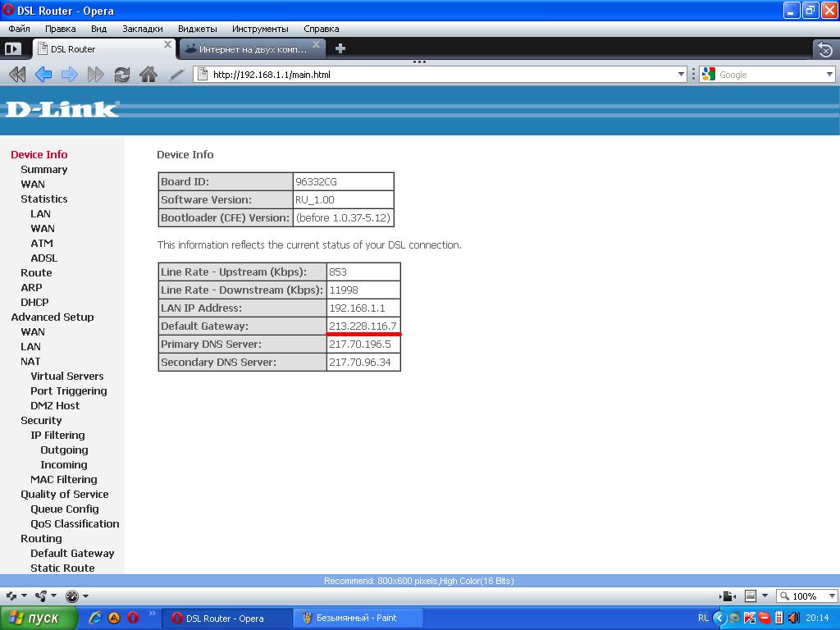This screenshot has width=840, height=630.
Task: Open Opera Unite status bar icon
Action: (41, 596)
